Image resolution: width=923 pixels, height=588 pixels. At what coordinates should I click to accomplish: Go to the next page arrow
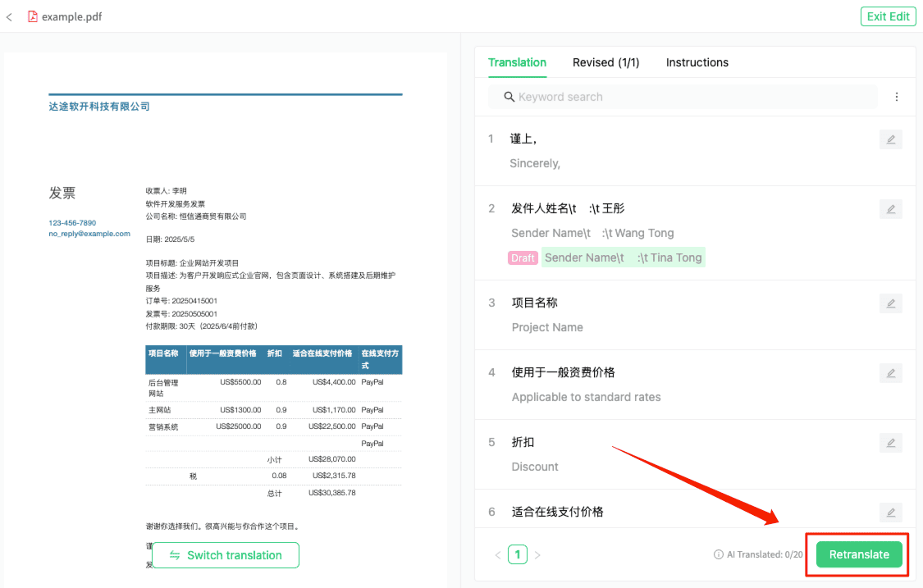click(537, 555)
